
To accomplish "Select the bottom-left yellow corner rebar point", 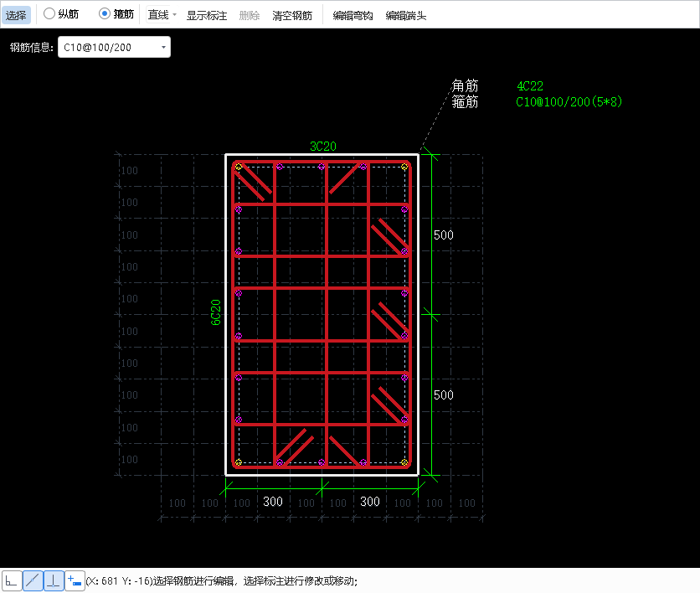I will 239,462.
